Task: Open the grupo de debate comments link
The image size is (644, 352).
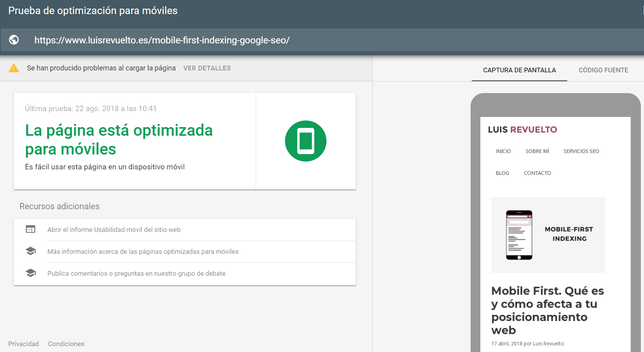Action: 136,273
